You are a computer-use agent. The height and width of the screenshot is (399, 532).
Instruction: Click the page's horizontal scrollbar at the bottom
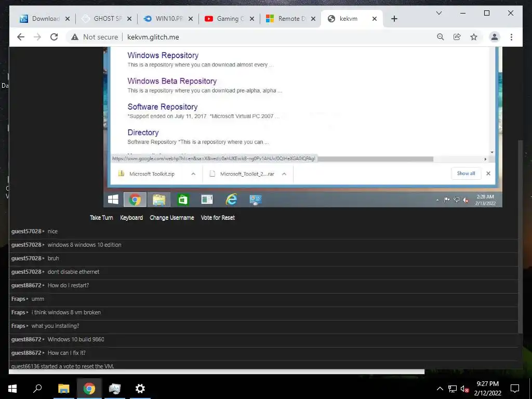tap(217, 372)
